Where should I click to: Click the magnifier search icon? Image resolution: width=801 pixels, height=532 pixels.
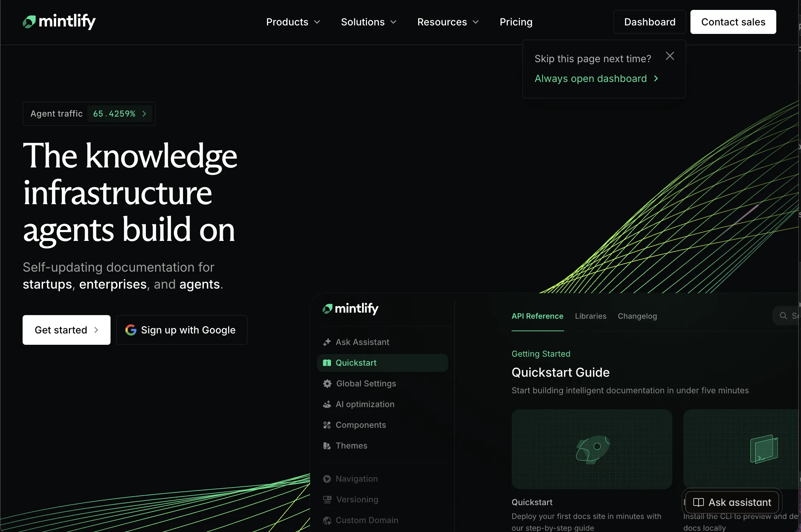(x=783, y=316)
